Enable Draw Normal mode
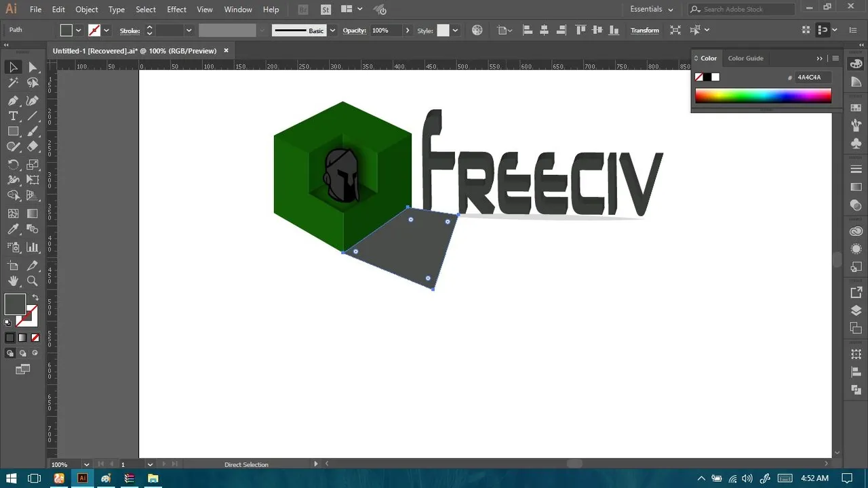 pyautogui.click(x=9, y=353)
